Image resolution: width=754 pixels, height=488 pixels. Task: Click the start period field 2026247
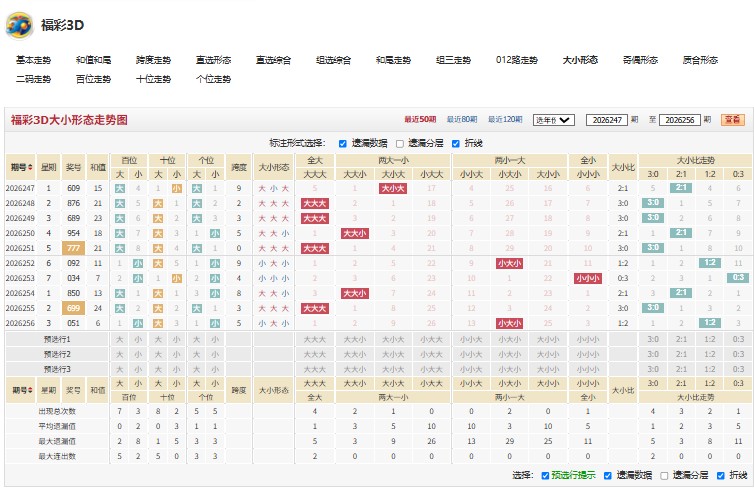607,120
